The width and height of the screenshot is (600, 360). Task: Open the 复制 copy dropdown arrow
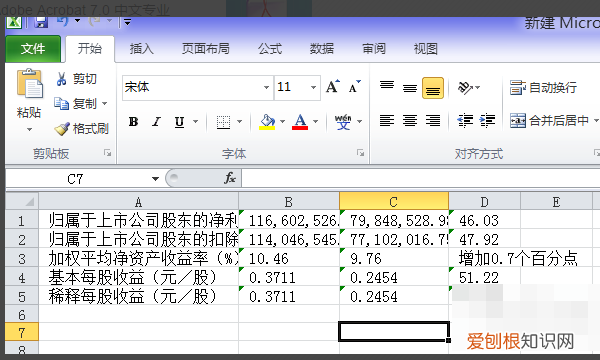(104, 103)
